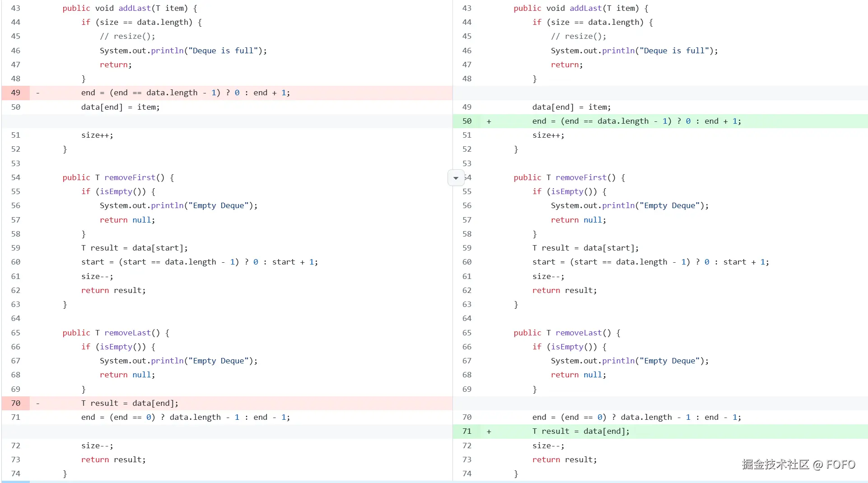Click 'if (size == data.length) {' in the left pane
868x483 pixels.
pyautogui.click(x=142, y=23)
